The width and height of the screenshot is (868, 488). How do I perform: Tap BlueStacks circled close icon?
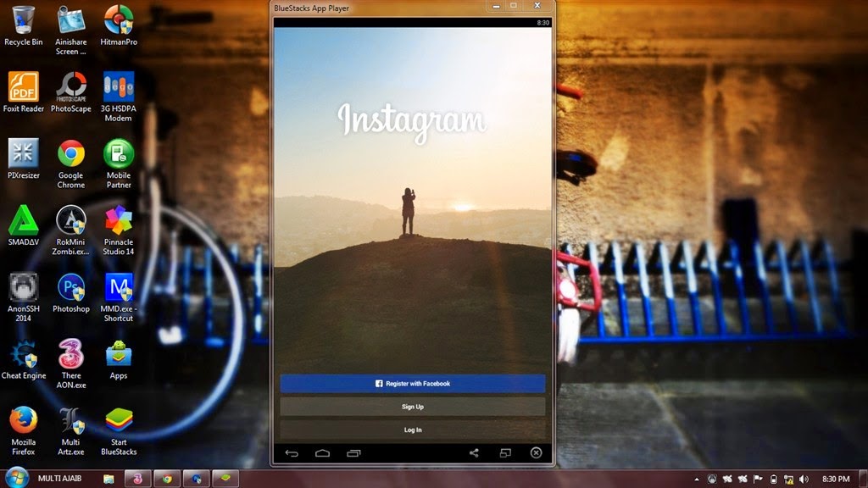pos(536,453)
